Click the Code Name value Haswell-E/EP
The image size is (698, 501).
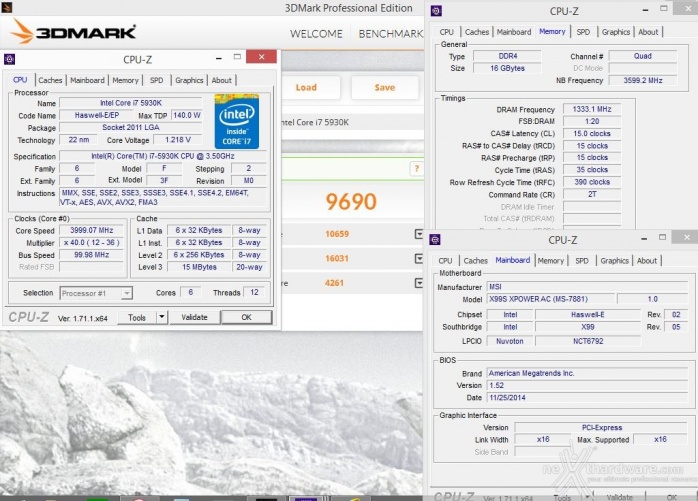click(x=97, y=115)
